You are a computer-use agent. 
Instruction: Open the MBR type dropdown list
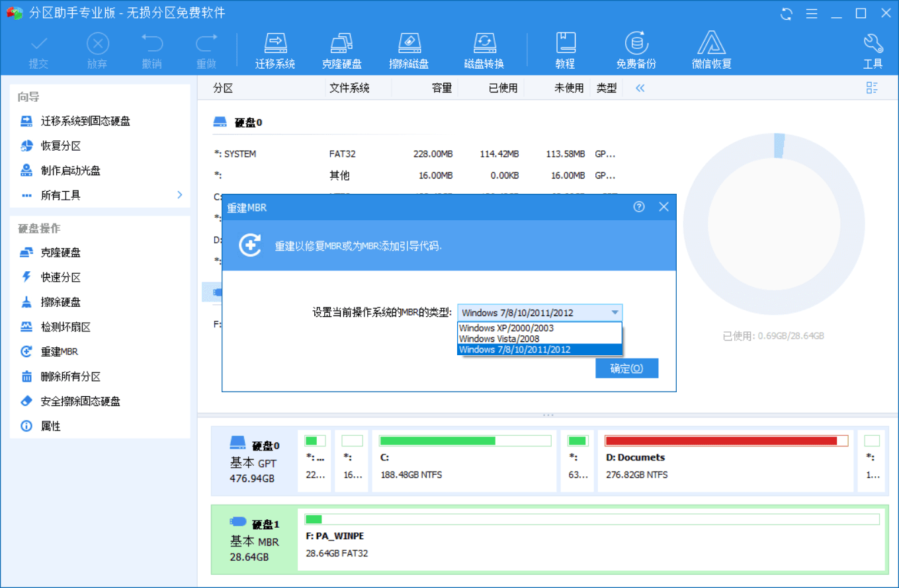[615, 312]
